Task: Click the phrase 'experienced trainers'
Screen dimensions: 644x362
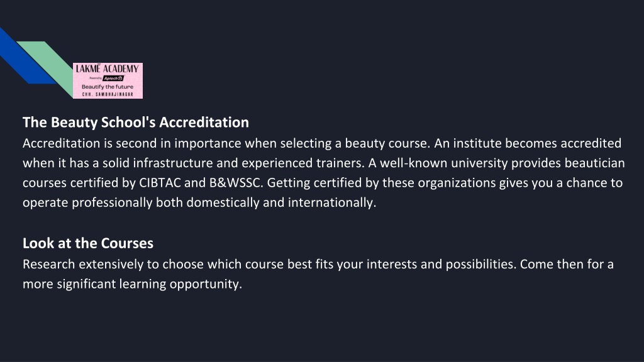Action: tap(302, 163)
